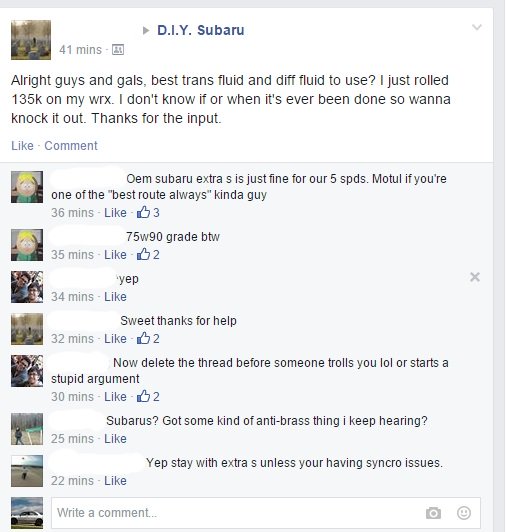Remove the 'yep' comment with the X icon
The image size is (507, 532).
coord(475,277)
